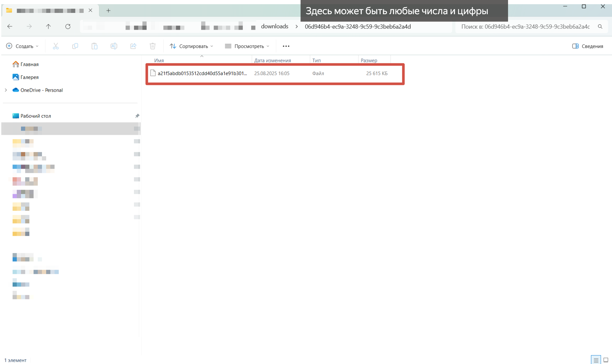Sort files by Размер column header
Viewport: 612px width, 364px height.
point(369,60)
